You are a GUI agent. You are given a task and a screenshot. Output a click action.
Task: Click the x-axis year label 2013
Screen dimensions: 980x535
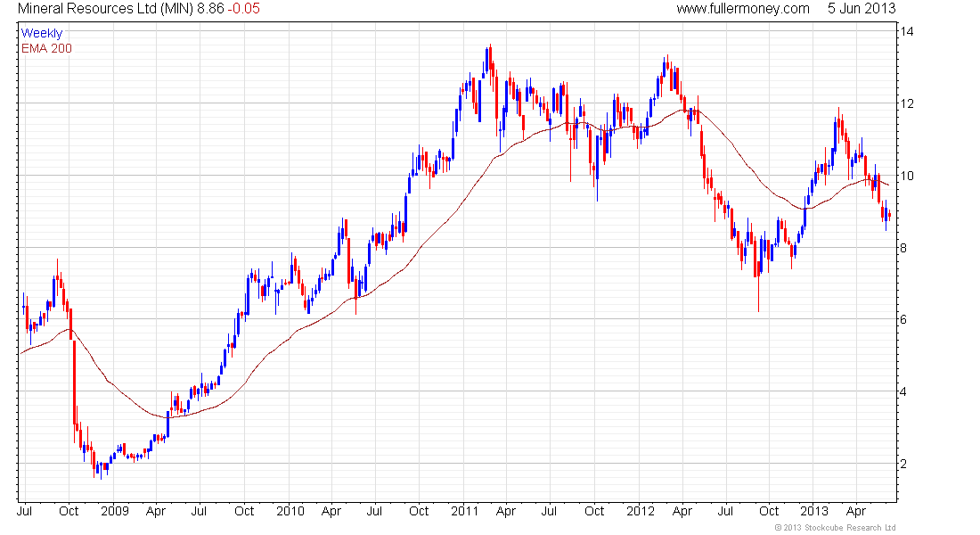tap(815, 511)
